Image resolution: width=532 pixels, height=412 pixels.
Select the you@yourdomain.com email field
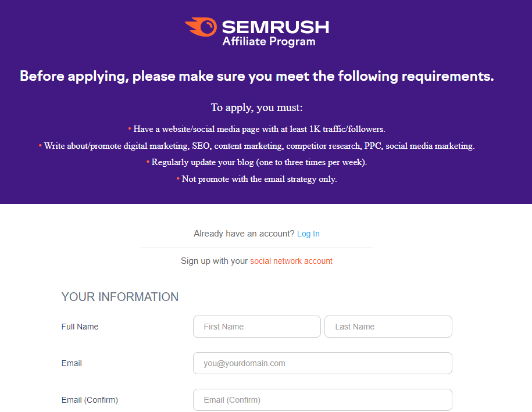click(322, 363)
